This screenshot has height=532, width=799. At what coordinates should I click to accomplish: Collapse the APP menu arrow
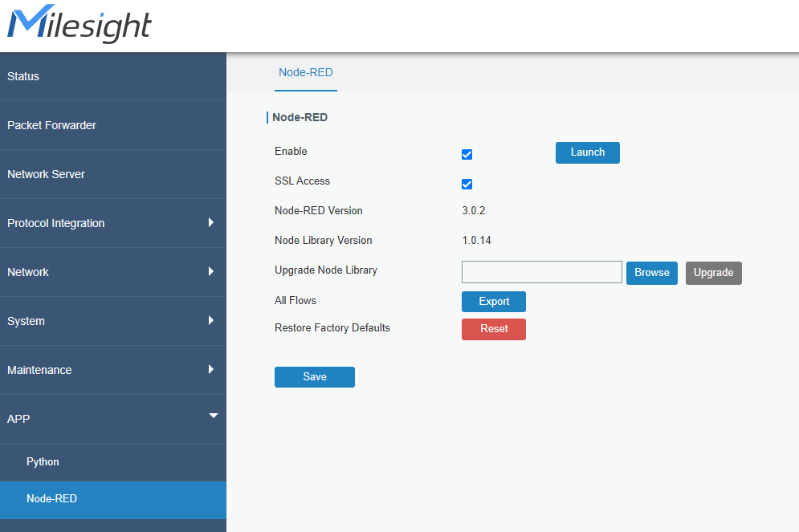pyautogui.click(x=213, y=416)
